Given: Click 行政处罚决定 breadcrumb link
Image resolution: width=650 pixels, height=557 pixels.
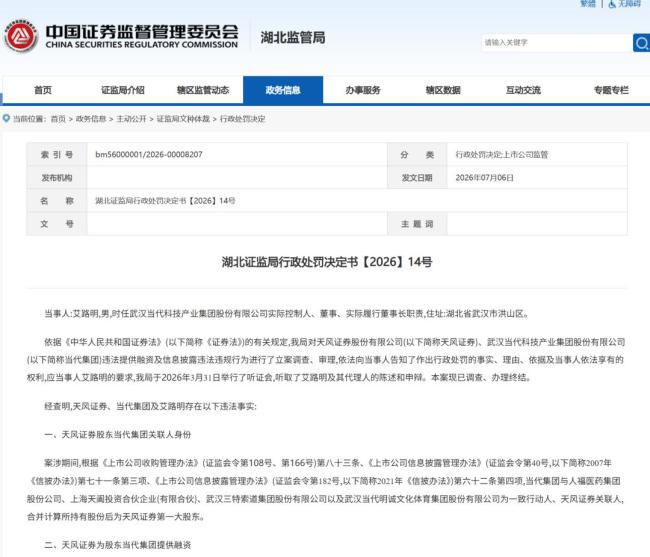Looking at the screenshot, I should (x=243, y=119).
